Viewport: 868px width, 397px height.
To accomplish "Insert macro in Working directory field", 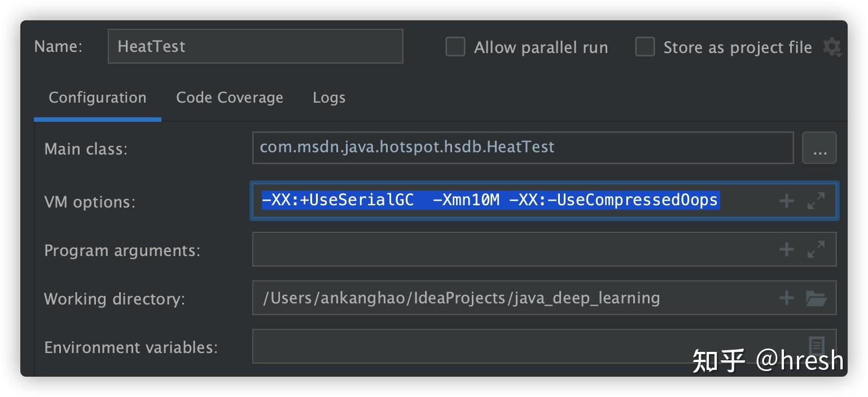I will pyautogui.click(x=786, y=298).
